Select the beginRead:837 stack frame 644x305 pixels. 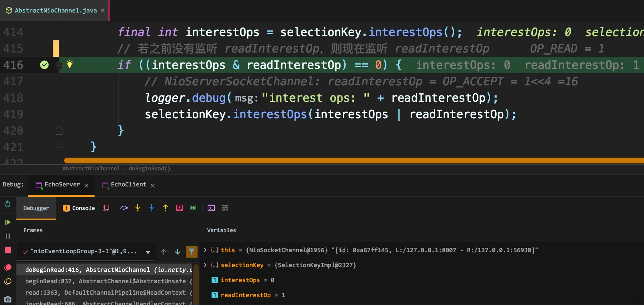105,281
